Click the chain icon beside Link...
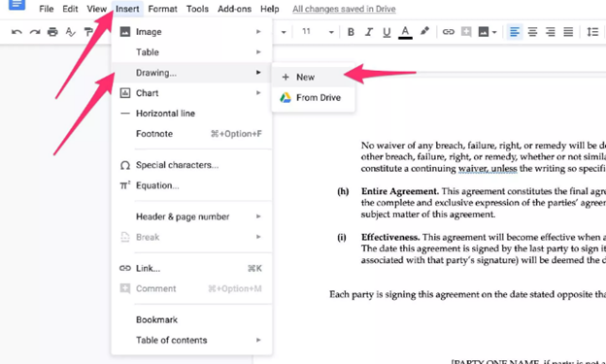606x364 pixels. [x=125, y=268]
